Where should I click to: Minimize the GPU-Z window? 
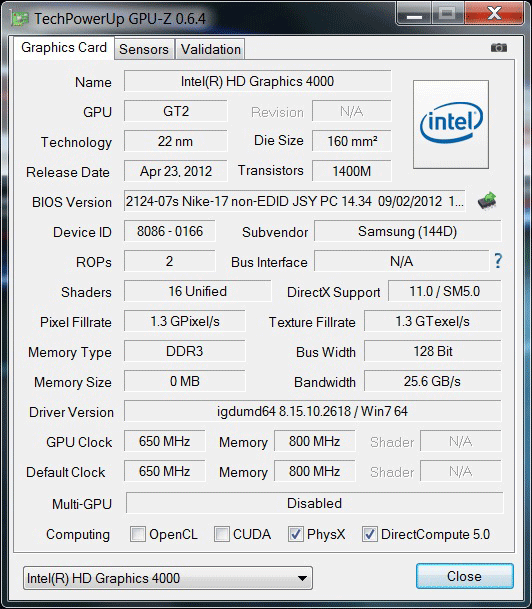(414, 15)
